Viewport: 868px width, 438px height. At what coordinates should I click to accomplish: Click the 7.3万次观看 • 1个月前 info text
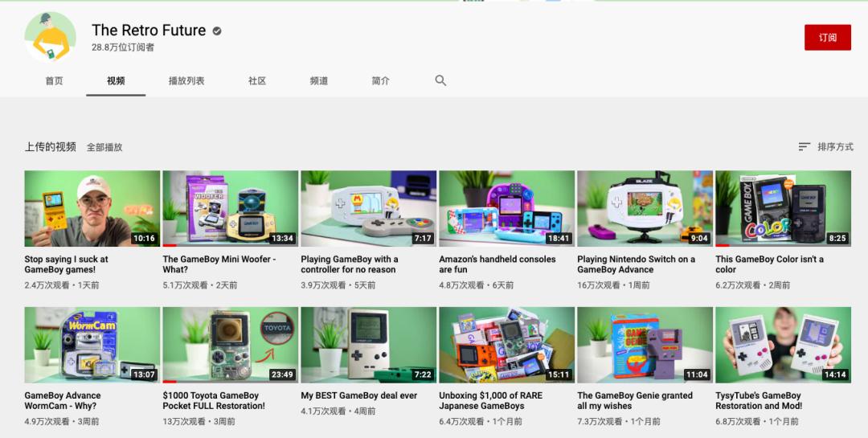point(619,422)
